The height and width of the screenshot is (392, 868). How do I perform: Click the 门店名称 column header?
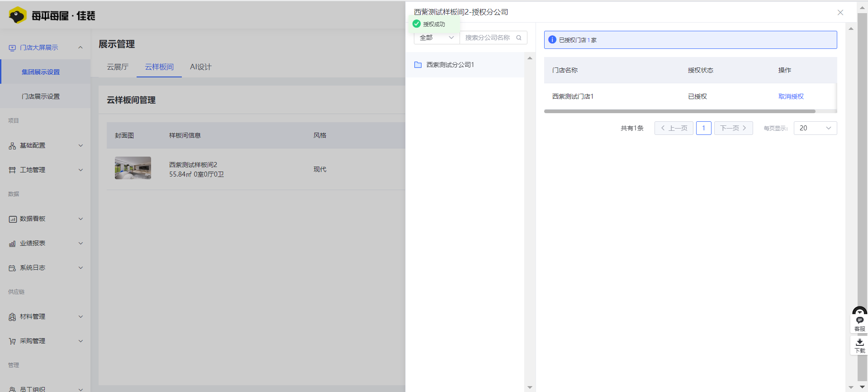pos(565,70)
